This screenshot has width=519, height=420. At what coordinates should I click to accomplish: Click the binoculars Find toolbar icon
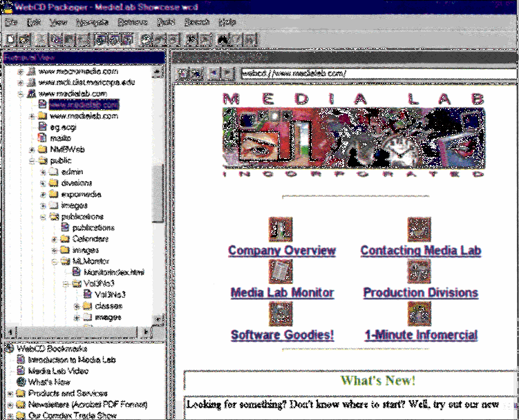pyautogui.click(x=223, y=40)
